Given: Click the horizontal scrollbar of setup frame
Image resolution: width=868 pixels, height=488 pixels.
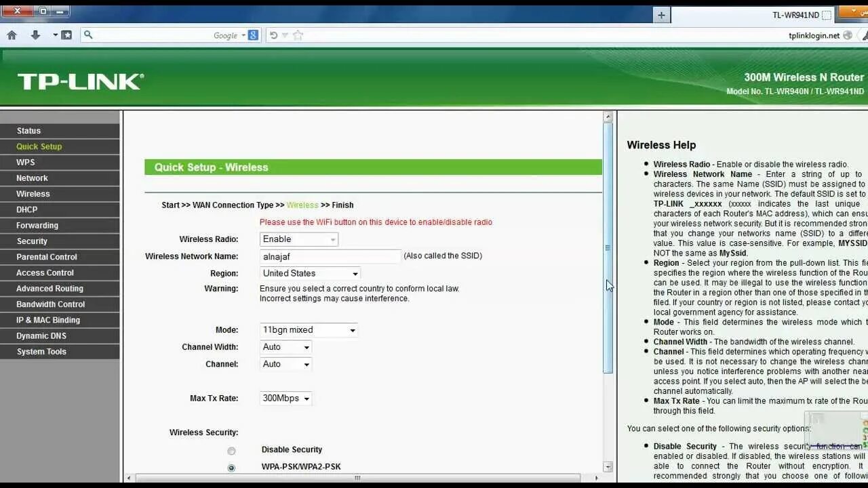Looking at the screenshot, I should pos(357,478).
